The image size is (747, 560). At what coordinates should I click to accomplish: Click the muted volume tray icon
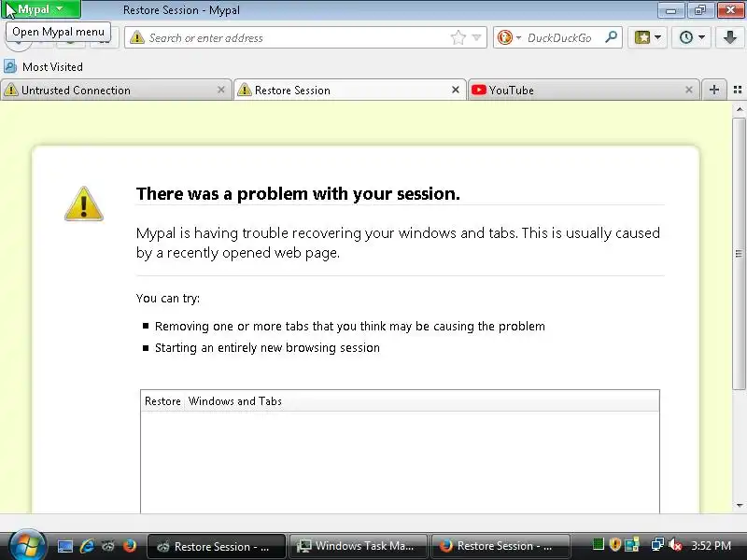[x=674, y=544]
